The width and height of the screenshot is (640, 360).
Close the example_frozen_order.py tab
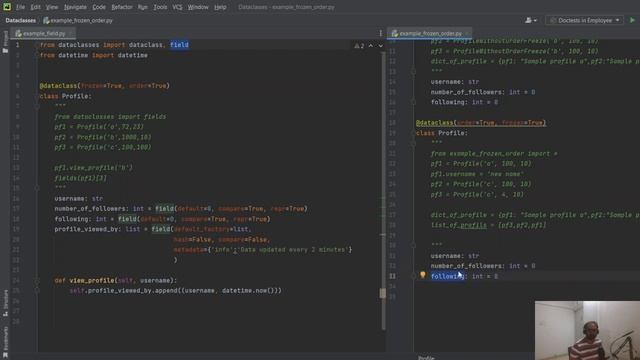click(x=467, y=33)
